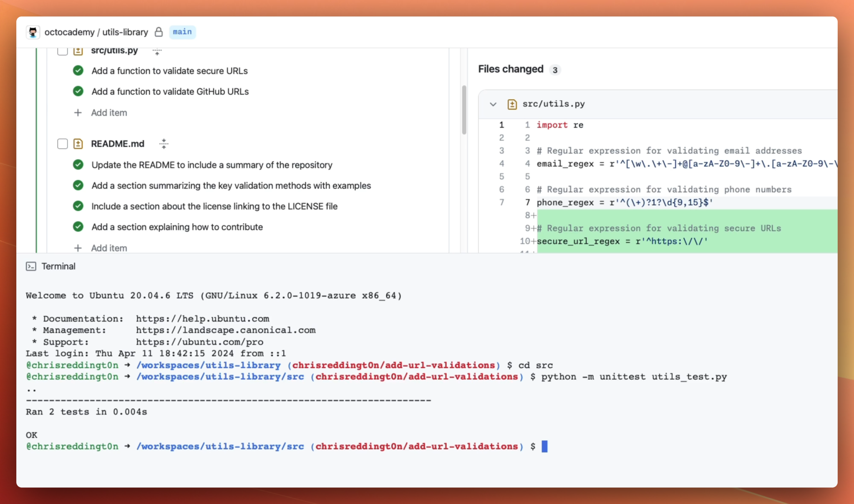Click the Files changed count badge 3

click(555, 70)
